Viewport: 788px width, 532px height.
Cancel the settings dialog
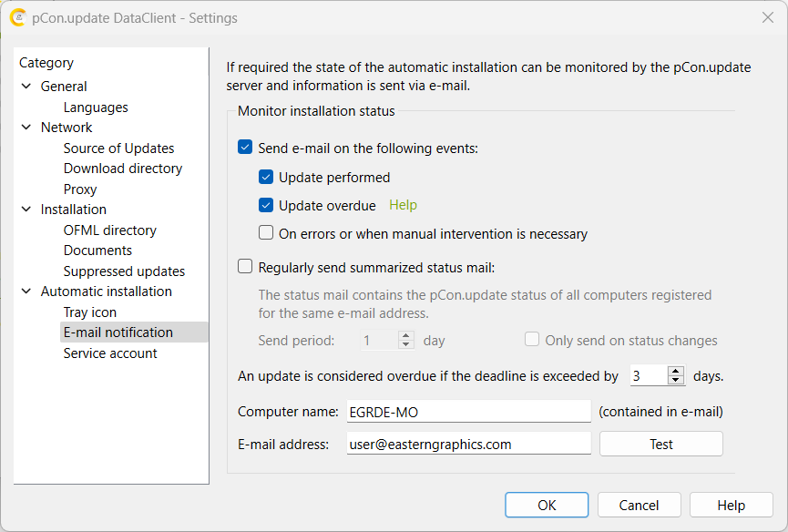click(639, 505)
